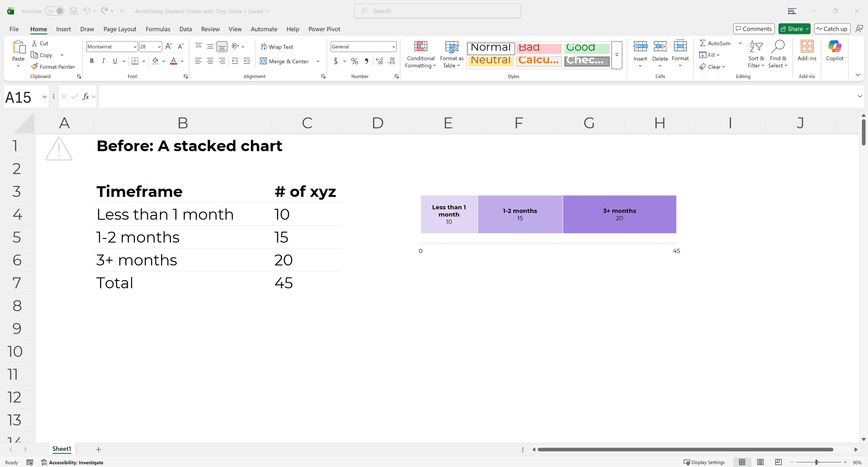Toggle Bold formatting
The height and width of the screenshot is (467, 868).
point(92,61)
